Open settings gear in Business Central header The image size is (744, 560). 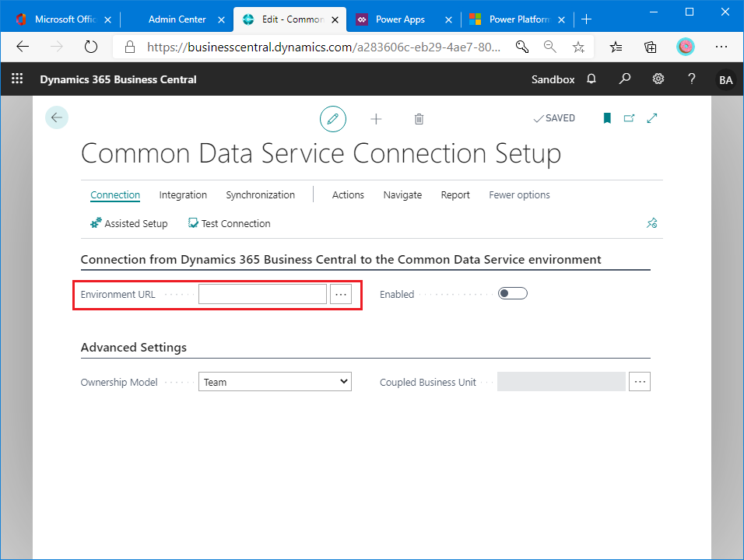[x=658, y=79]
